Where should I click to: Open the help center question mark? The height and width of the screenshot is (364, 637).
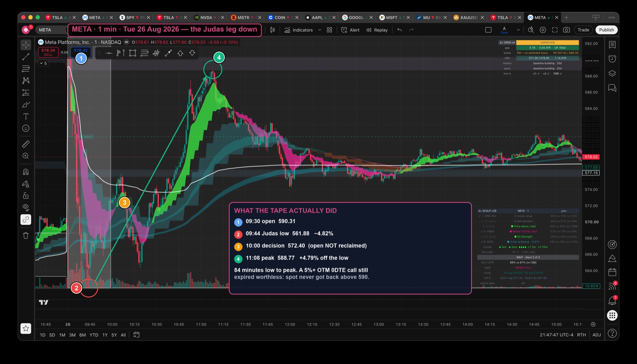pyautogui.click(x=612, y=333)
